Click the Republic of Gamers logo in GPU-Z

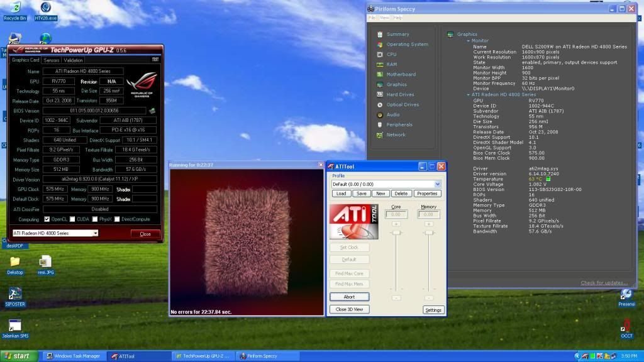tap(142, 85)
